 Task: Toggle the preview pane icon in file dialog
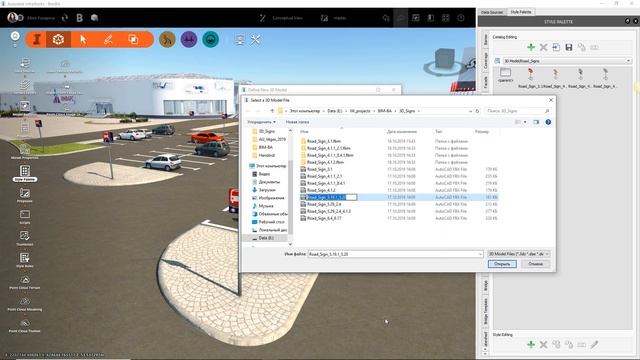coord(536,122)
